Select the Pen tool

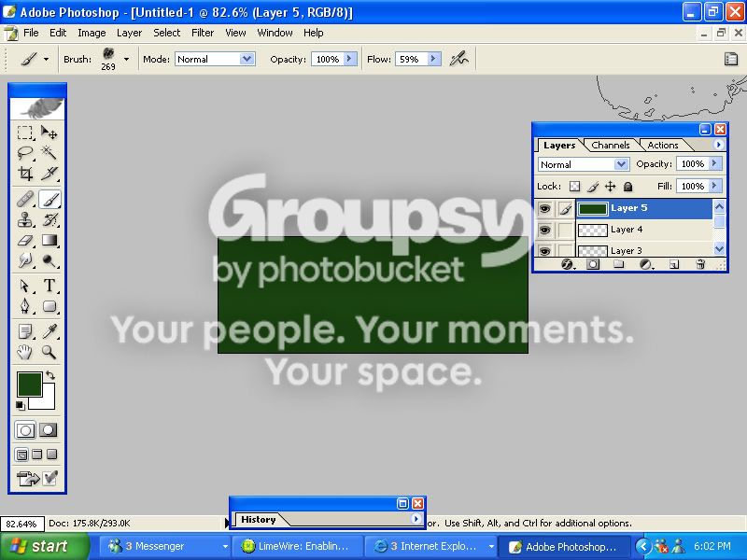tap(25, 306)
